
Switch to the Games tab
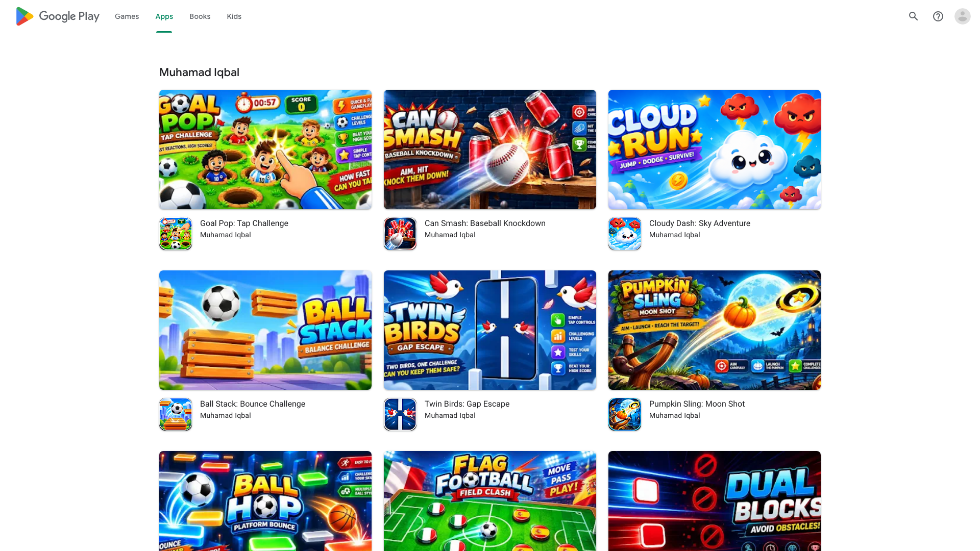127,16
